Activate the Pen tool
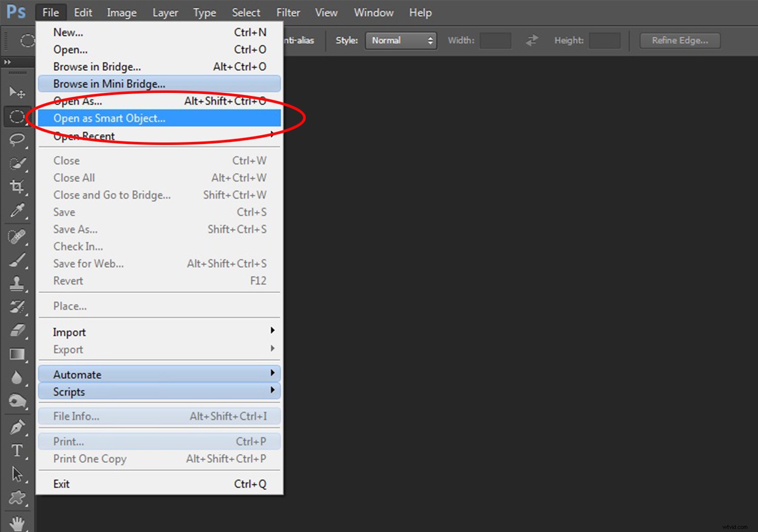 pyautogui.click(x=17, y=427)
